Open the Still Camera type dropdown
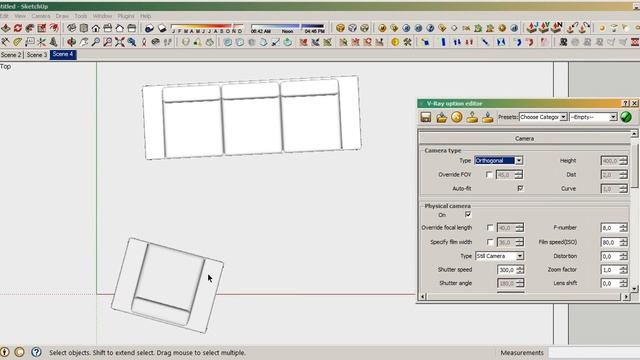The width and height of the screenshot is (640, 360). [500, 256]
